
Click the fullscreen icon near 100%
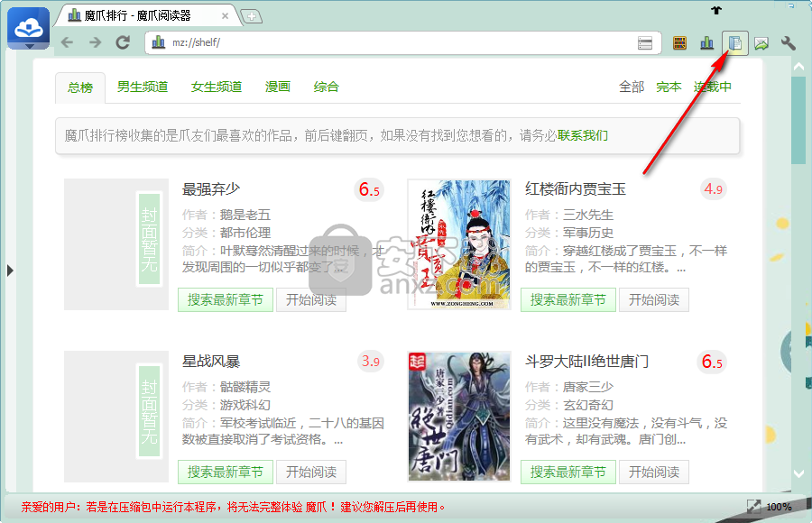753,507
